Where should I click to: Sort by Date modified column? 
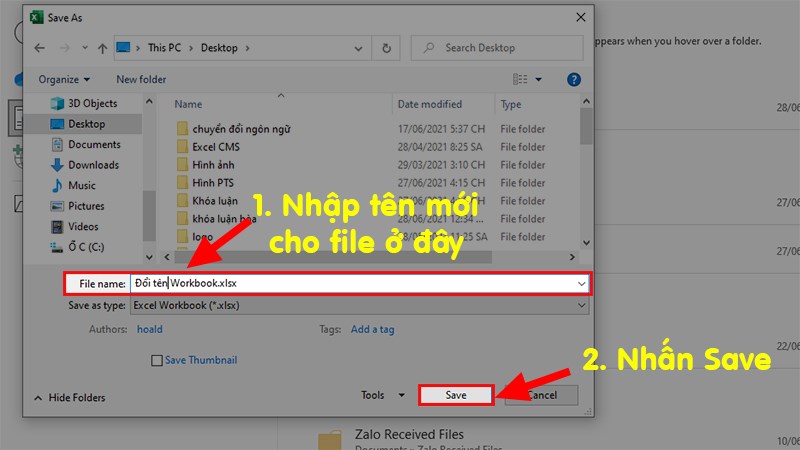(x=430, y=104)
